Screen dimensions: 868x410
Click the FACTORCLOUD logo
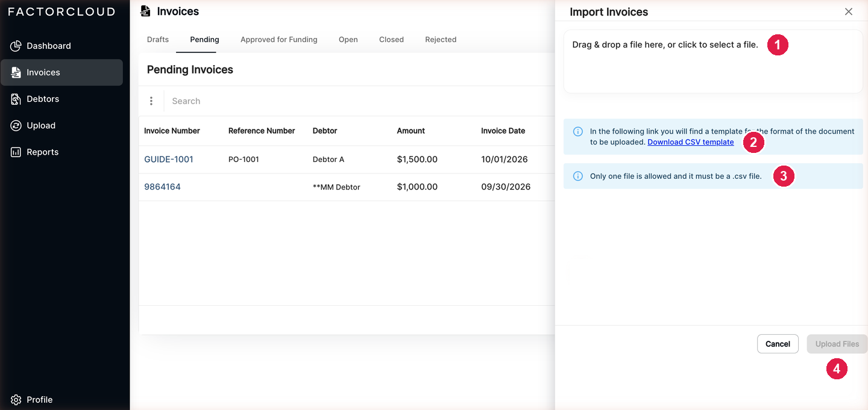(61, 11)
